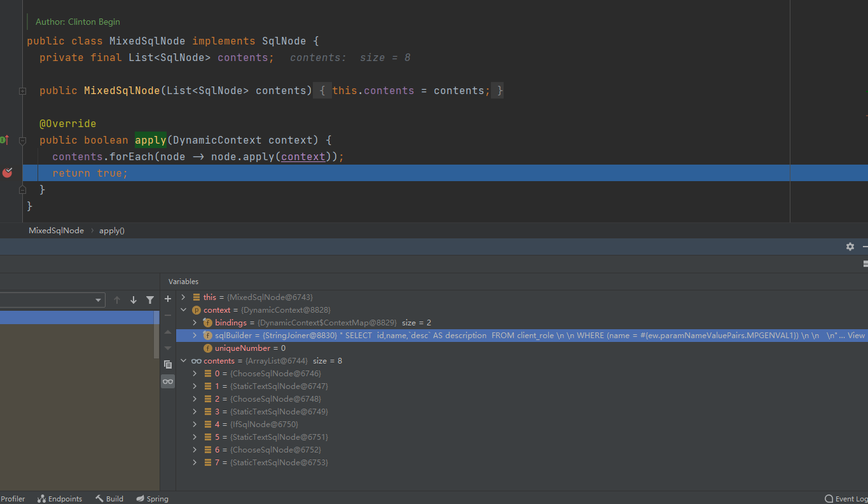Click the inline hint contents: size = 8
868x504 pixels.
tap(350, 58)
